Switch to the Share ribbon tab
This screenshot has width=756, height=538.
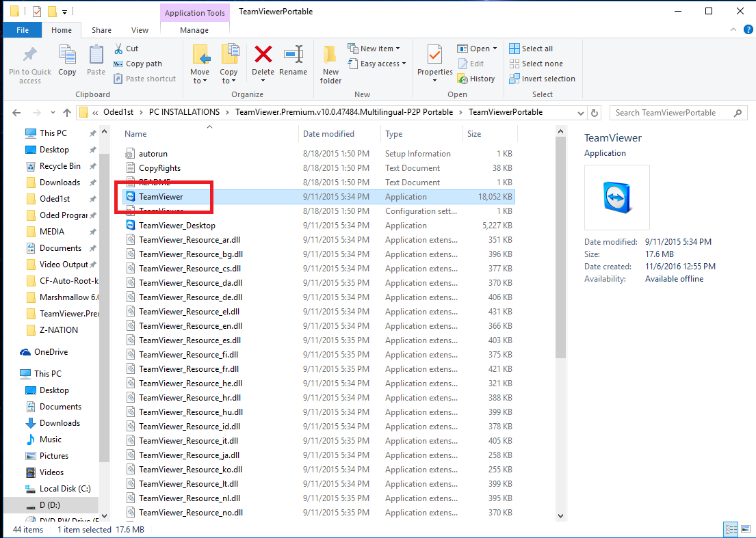[101, 30]
